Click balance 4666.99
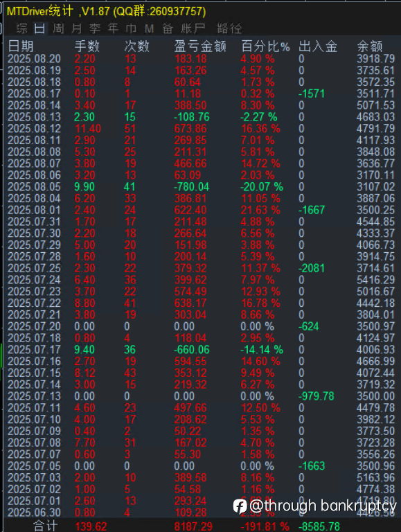Screen dimensions: 401x532 click(375, 362)
